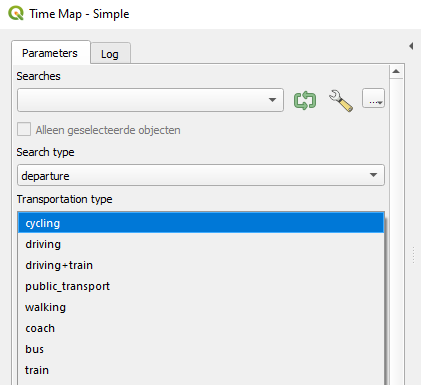
Task: Toggle Alleen geselecteerde objecten checkbox
Action: pos(24,129)
